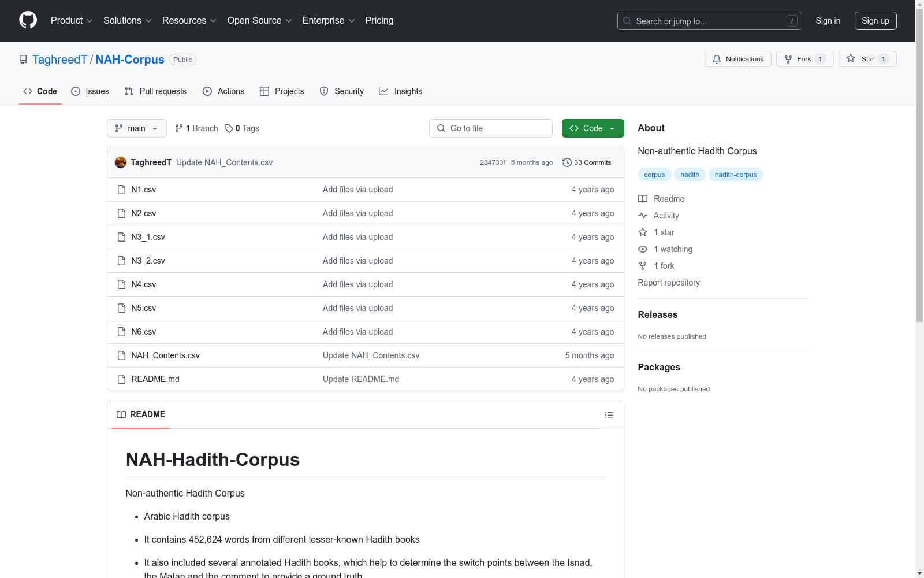Open the GitHub home logo
924x578 pixels.
click(x=28, y=20)
